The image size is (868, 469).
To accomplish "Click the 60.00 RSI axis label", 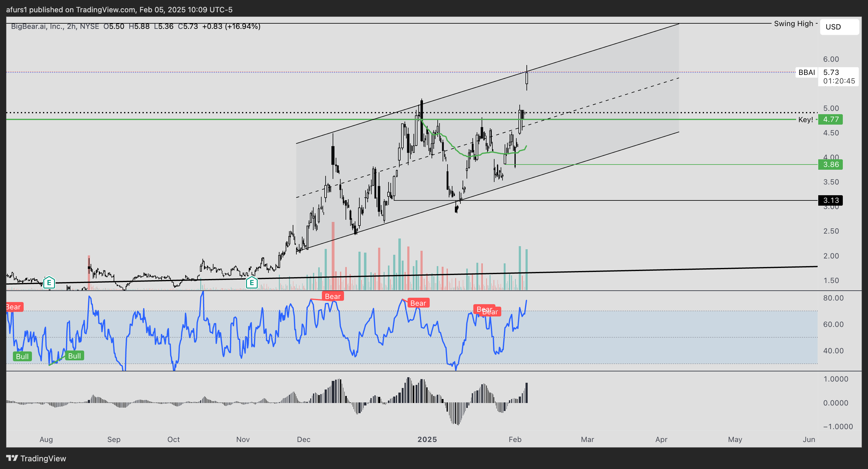I will pos(833,324).
